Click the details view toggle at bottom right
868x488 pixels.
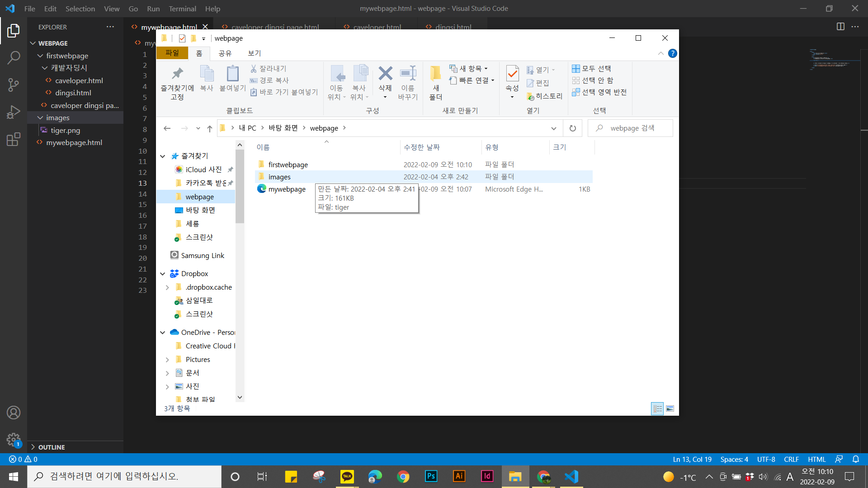[x=657, y=408]
